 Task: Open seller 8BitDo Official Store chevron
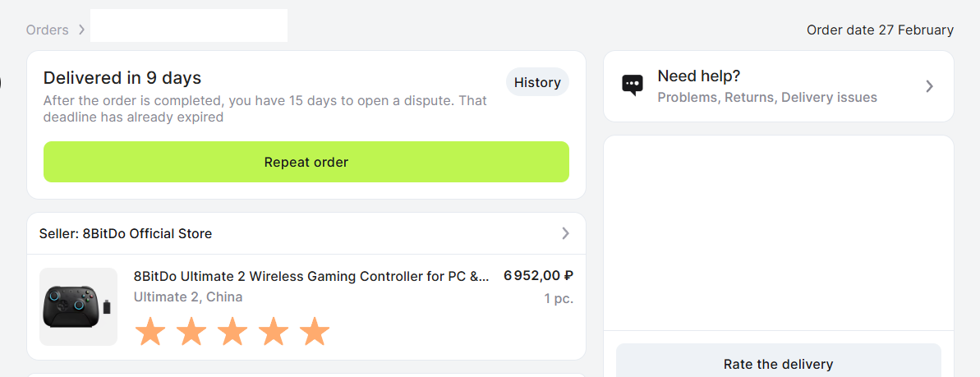565,233
